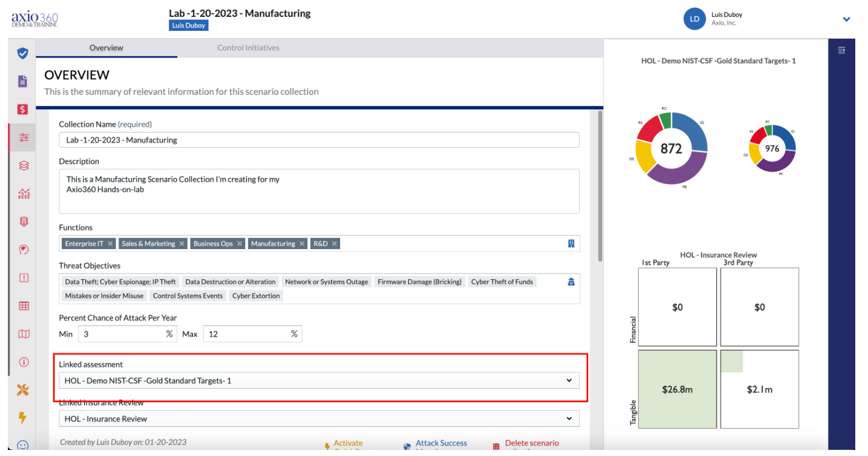Viewport: 868px width, 456px height.
Task: Click the Collection Name input field
Action: (319, 140)
